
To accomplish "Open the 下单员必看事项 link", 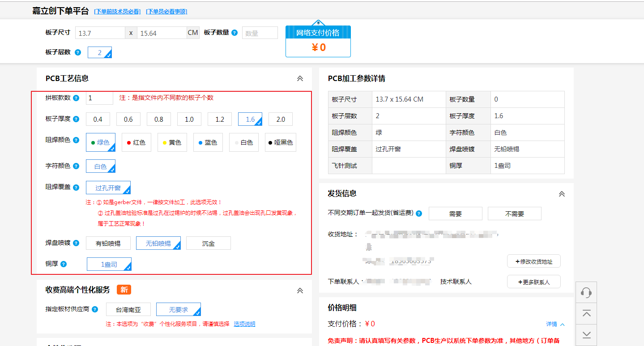I will (x=166, y=12).
